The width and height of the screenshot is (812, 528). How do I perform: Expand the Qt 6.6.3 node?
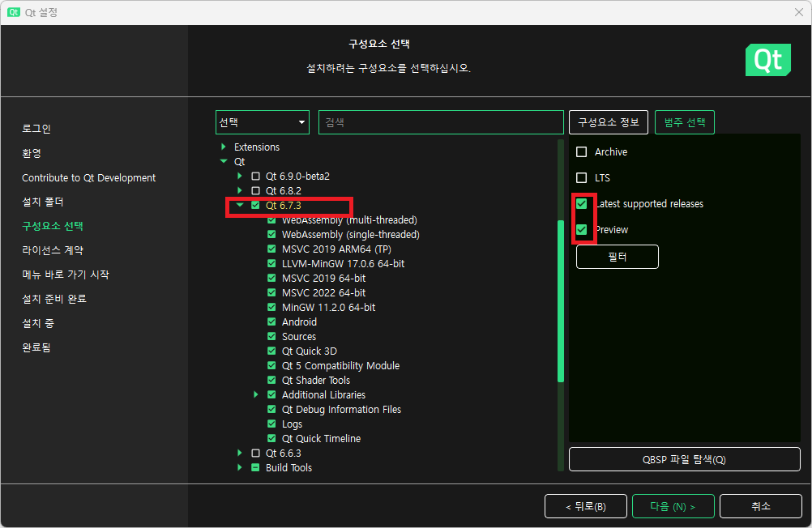pyautogui.click(x=240, y=453)
